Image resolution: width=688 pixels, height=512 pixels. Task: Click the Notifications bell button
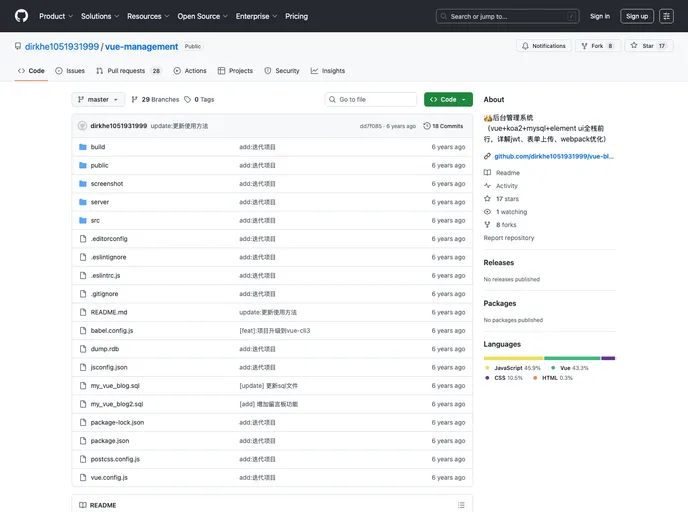click(x=544, y=46)
